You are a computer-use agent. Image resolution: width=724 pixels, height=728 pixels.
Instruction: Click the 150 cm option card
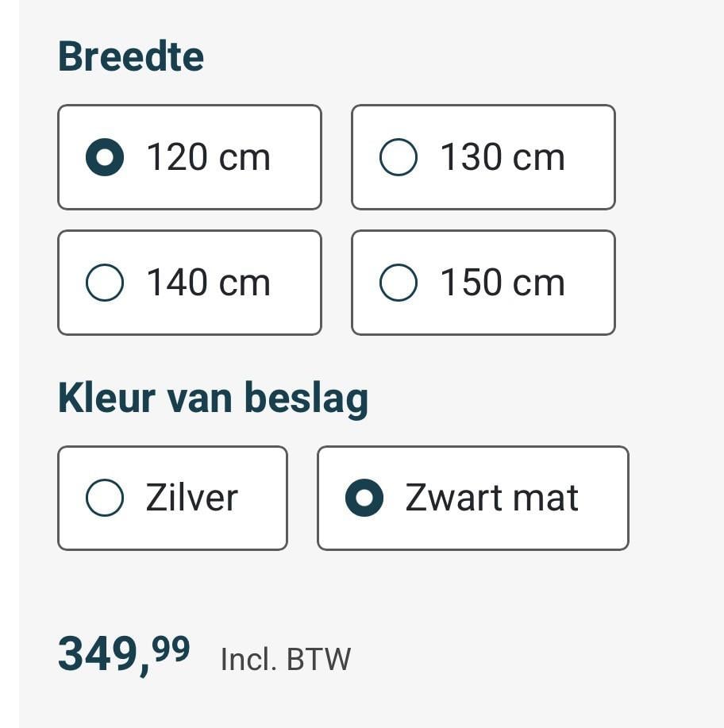(483, 282)
